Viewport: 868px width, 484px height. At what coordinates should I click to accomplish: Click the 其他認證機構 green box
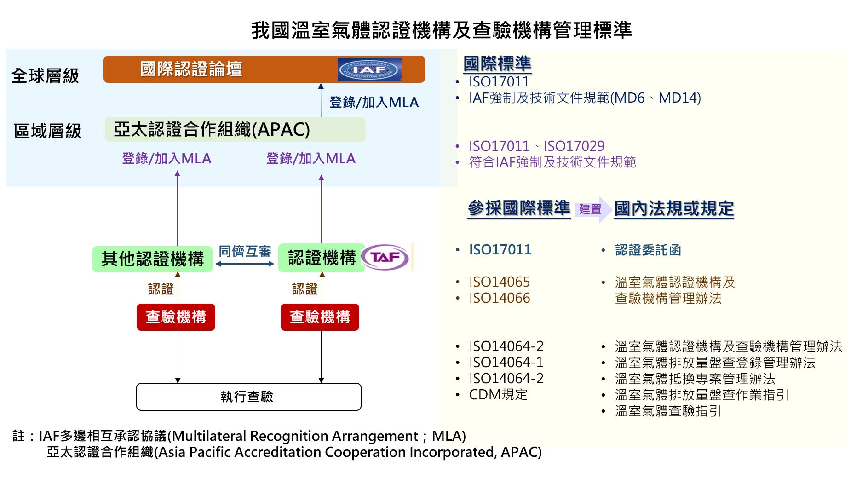[152, 259]
